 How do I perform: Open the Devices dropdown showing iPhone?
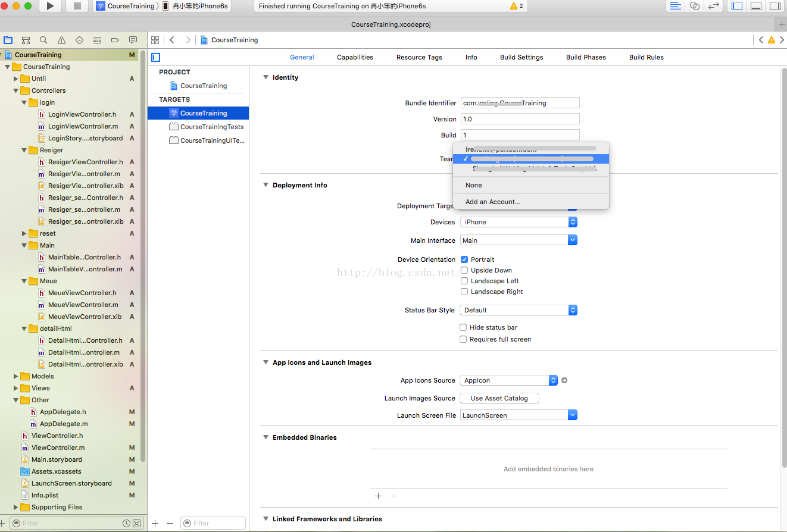tap(519, 222)
